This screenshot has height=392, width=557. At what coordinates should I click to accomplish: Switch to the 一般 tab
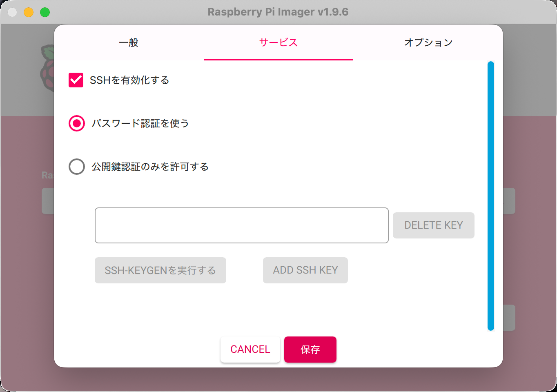(129, 42)
